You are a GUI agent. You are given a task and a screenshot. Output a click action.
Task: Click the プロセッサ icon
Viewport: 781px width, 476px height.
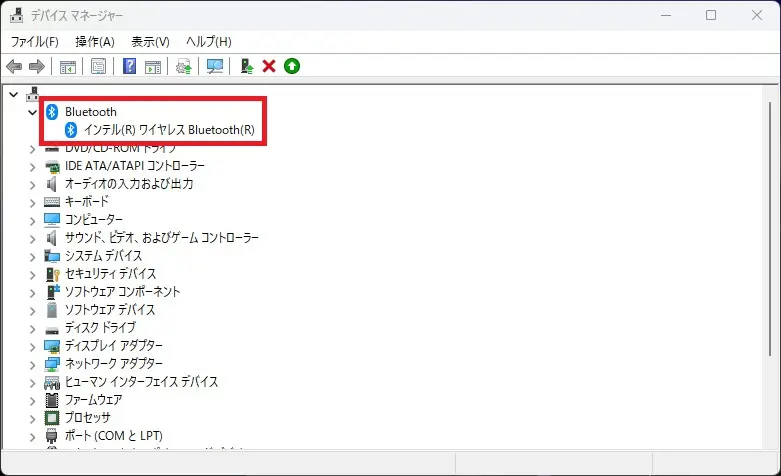(x=52, y=418)
